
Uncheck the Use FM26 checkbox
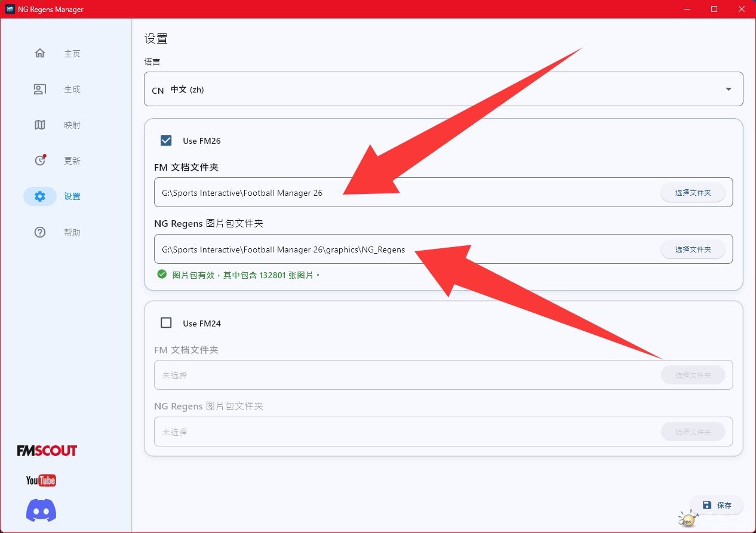(166, 140)
